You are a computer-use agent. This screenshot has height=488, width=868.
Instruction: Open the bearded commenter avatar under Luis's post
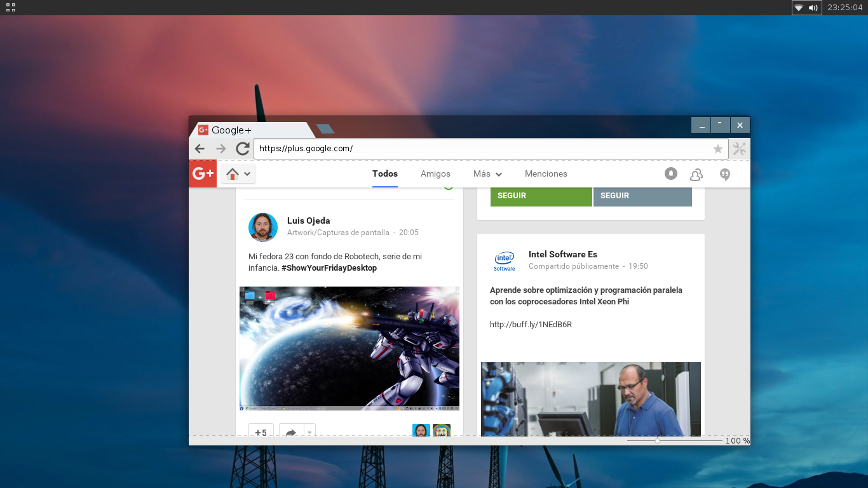(x=421, y=430)
